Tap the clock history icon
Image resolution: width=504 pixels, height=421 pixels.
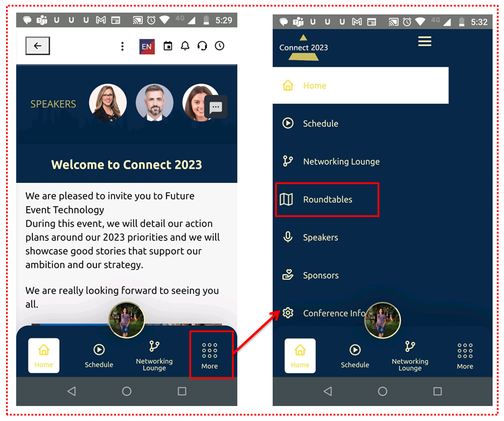coord(219,46)
